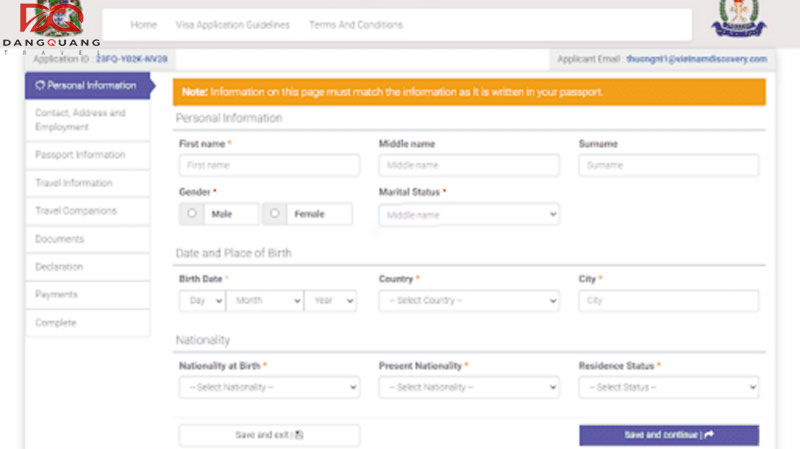Select the Male gender radio button
800x449 pixels.
click(x=191, y=214)
